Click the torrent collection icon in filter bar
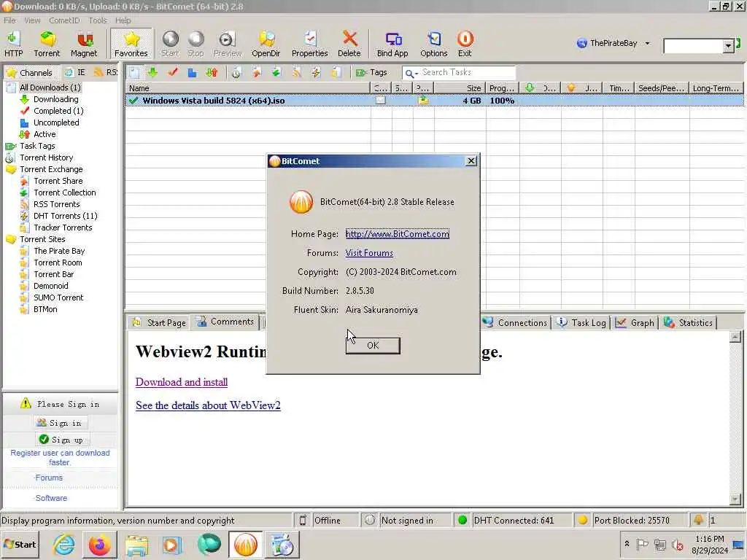The image size is (747, 560). click(x=276, y=72)
